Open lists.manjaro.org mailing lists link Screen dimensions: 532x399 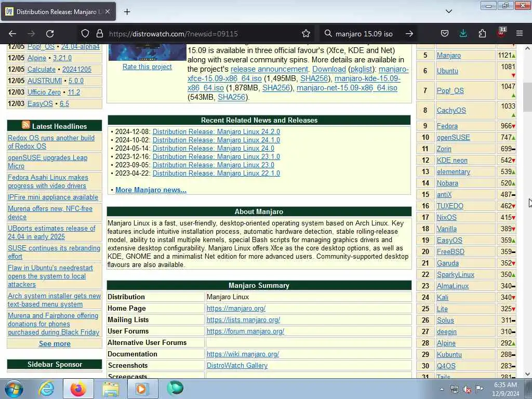[243, 320]
